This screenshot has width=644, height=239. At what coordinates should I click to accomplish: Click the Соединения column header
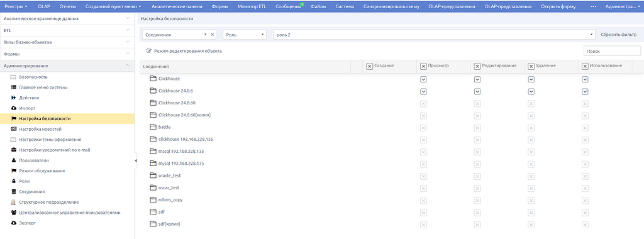[155, 67]
